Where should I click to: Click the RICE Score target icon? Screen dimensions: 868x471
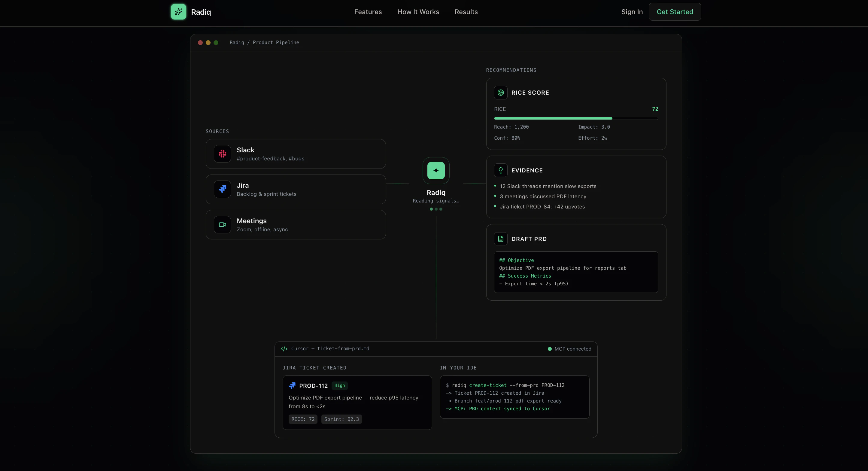click(x=501, y=93)
